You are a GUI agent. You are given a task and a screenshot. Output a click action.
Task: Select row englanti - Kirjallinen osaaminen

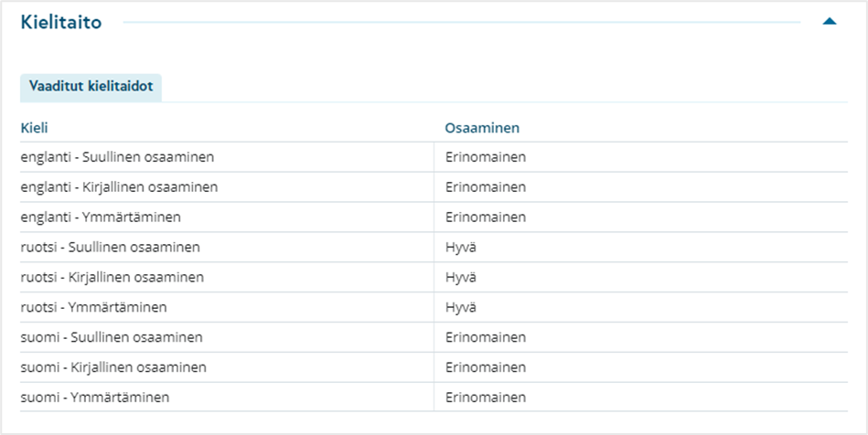click(434, 187)
